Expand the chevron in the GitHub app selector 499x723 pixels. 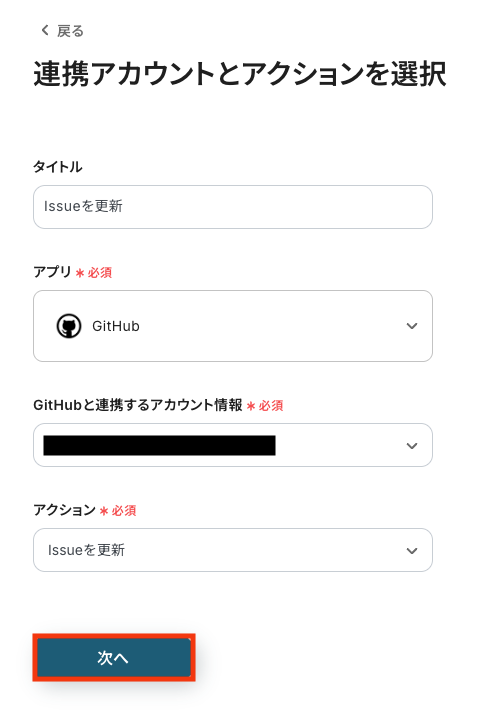pos(412,326)
